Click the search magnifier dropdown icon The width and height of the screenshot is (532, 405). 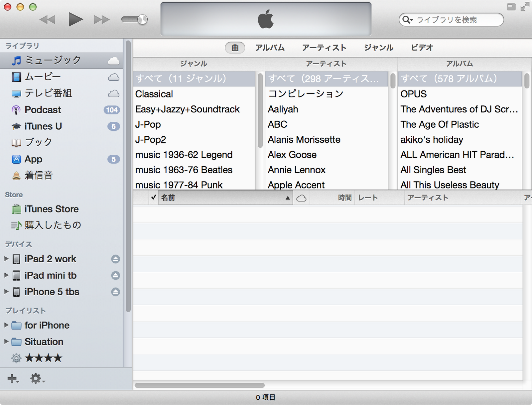pos(408,20)
